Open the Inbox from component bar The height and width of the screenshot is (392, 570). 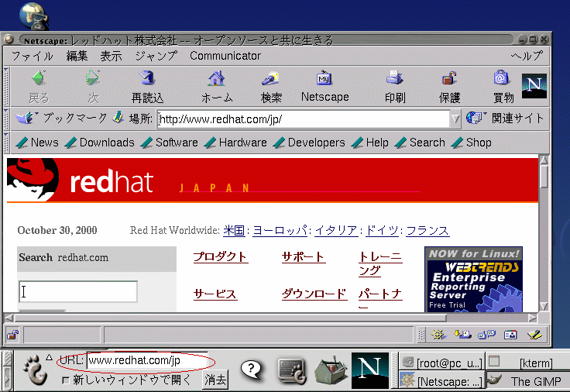click(x=462, y=335)
